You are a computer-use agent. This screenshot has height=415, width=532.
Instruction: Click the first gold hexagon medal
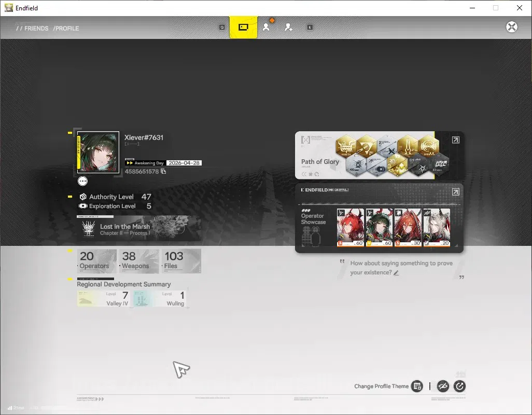(346, 146)
